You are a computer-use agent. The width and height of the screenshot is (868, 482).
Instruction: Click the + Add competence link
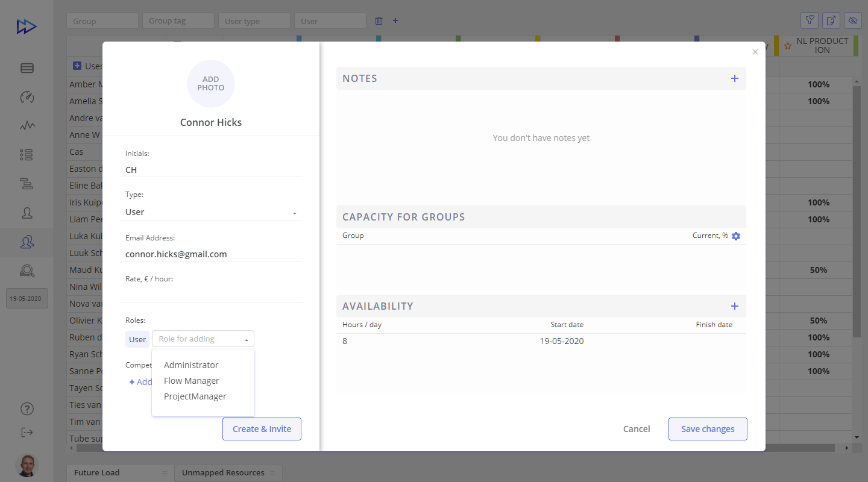(140, 382)
